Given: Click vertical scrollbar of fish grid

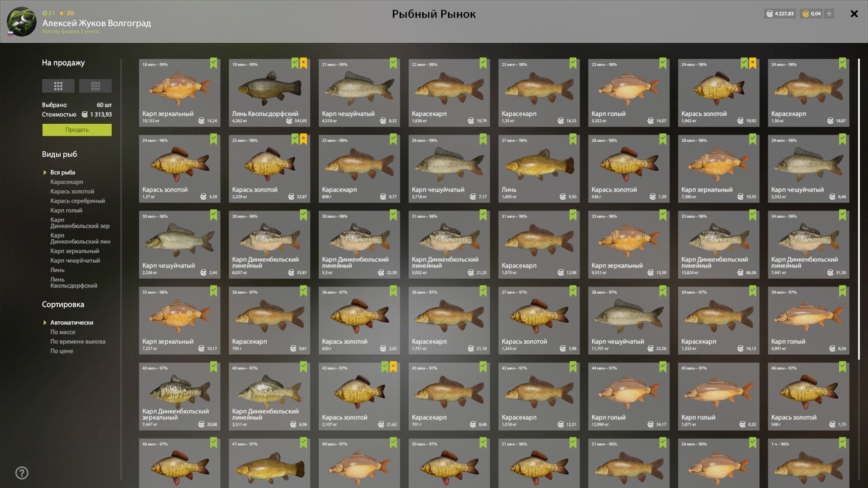Looking at the screenshot, I should (x=859, y=209).
